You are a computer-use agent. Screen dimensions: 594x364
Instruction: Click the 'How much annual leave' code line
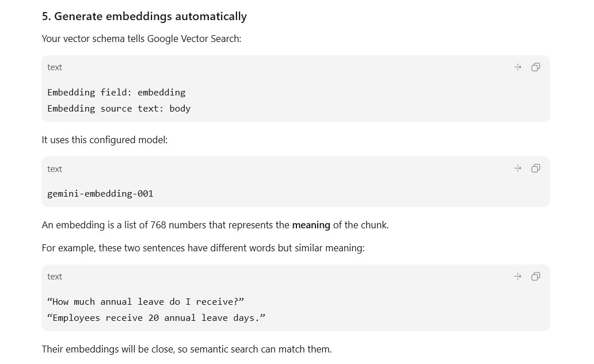pos(146,302)
